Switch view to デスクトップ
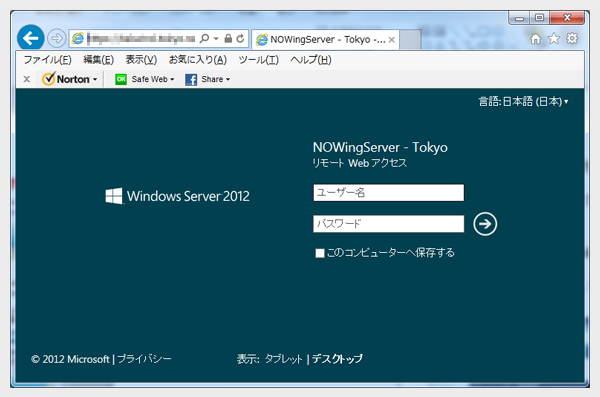 click(337, 359)
